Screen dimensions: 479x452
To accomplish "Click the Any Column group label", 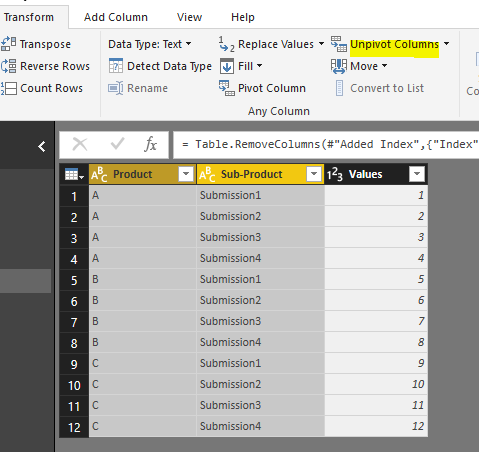I will 279,111.
